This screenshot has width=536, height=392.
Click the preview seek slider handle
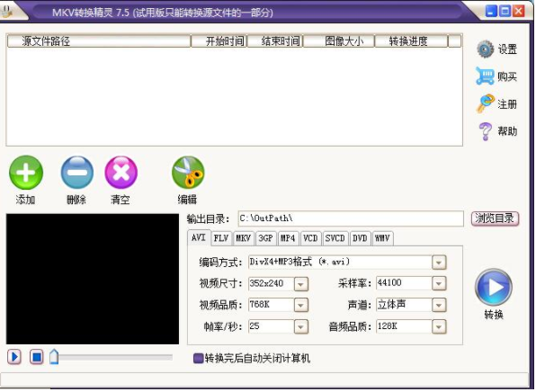[x=54, y=357]
